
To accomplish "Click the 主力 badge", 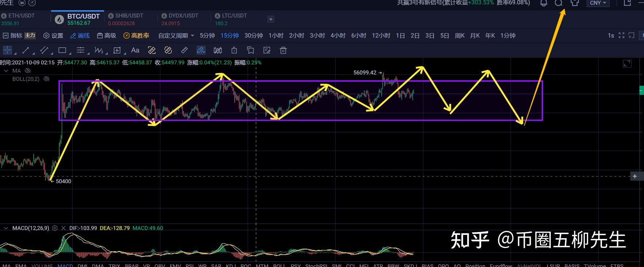I will click(30, 35).
